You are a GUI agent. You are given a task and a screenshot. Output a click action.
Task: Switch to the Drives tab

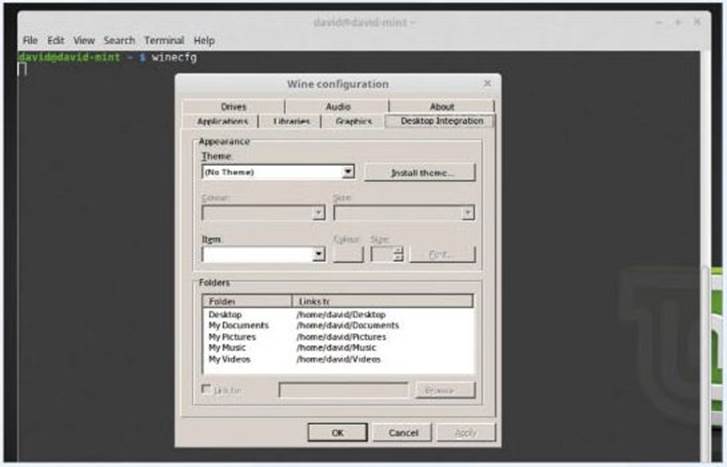(x=233, y=106)
